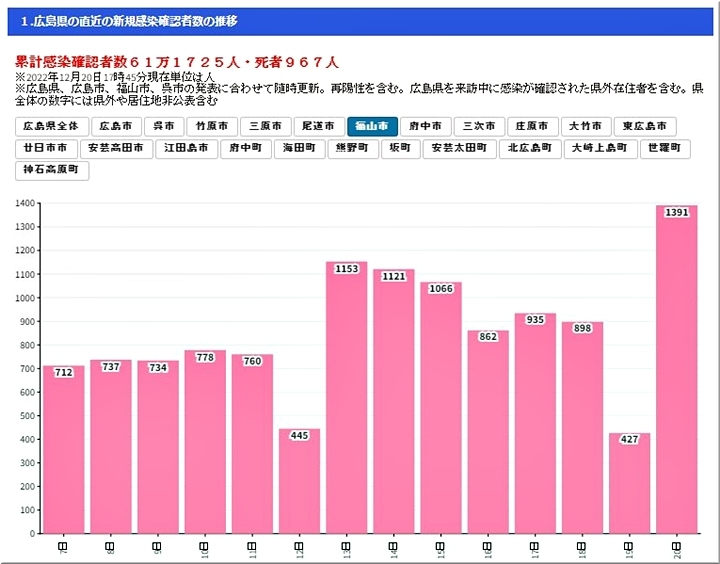
Task: Click the 神石高原町 button
Action: 53,170
